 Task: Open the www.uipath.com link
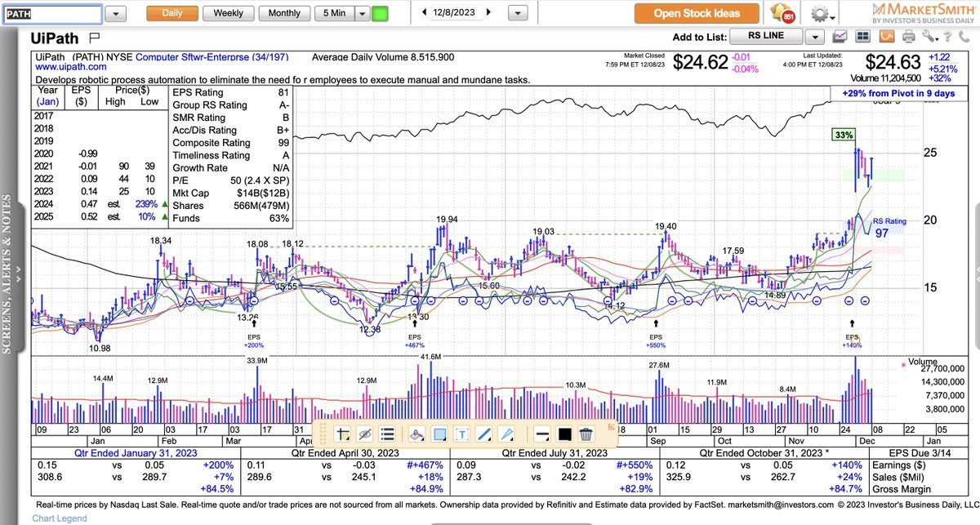pyautogui.click(x=71, y=68)
